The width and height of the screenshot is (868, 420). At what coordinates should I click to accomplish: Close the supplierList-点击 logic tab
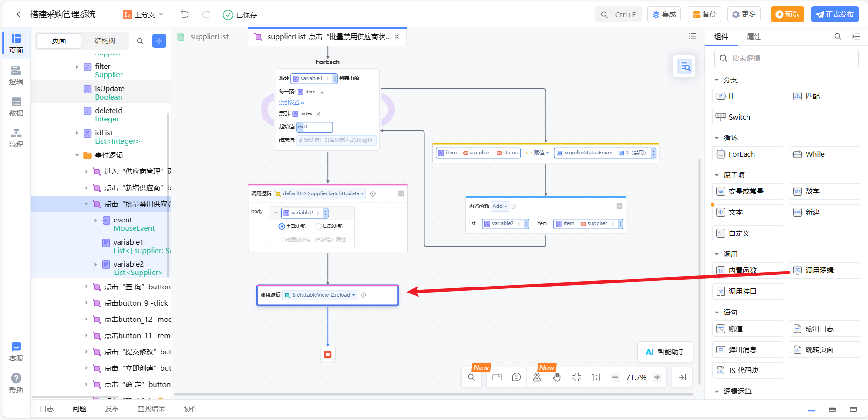[397, 37]
